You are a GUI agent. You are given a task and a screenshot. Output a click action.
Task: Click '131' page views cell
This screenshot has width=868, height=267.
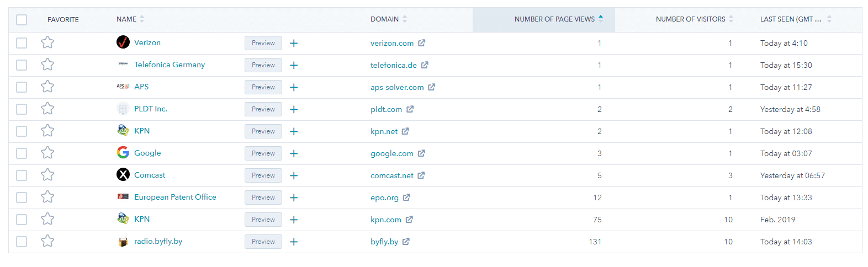click(x=595, y=242)
